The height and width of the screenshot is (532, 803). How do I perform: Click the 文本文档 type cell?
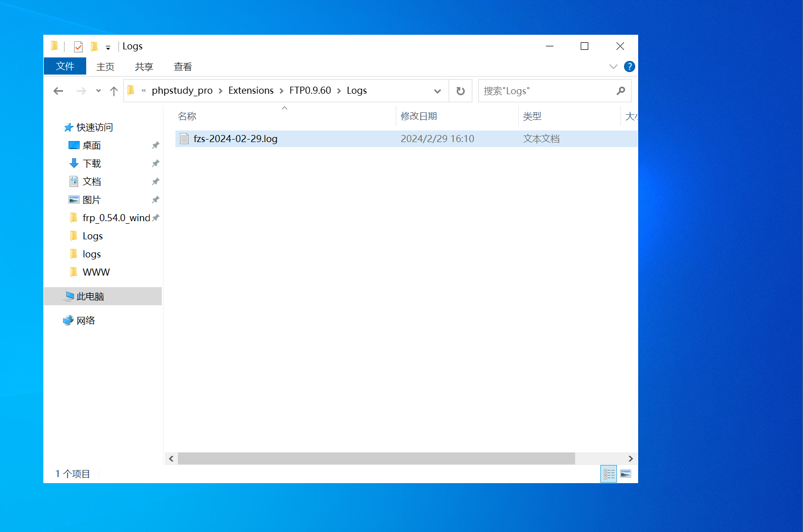[541, 139]
